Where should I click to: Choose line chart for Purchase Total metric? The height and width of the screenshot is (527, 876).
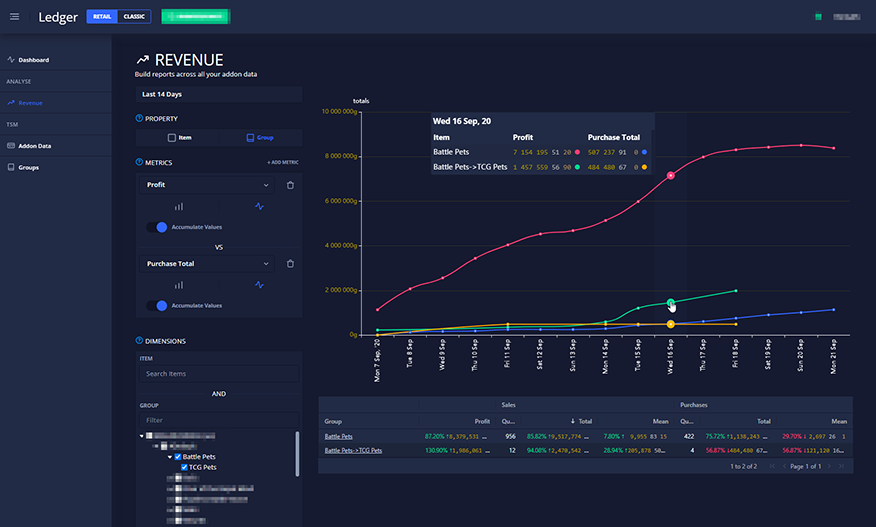click(x=259, y=284)
